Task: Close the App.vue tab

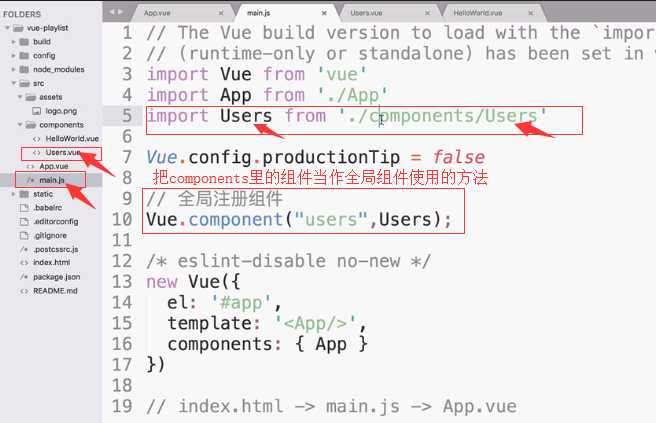Action: (x=222, y=11)
